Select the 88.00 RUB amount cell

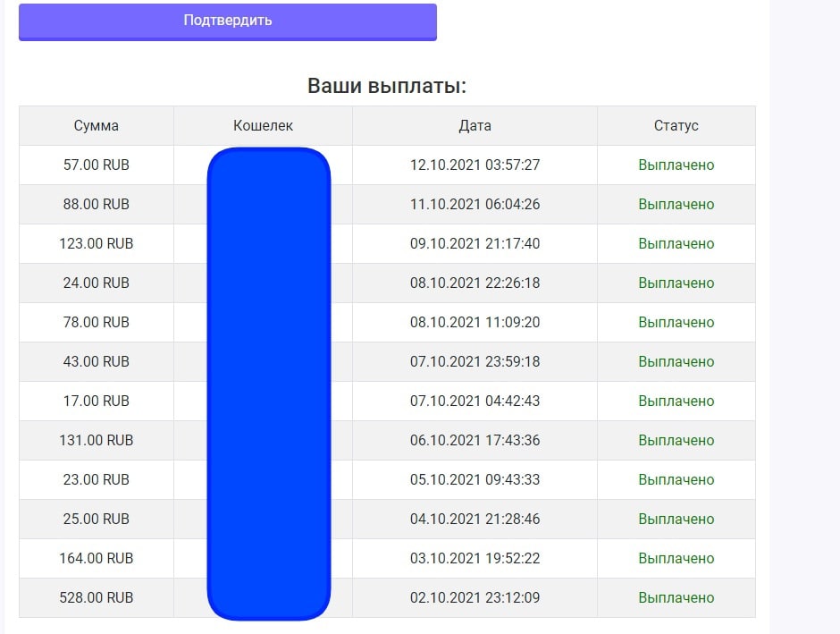[97, 205]
